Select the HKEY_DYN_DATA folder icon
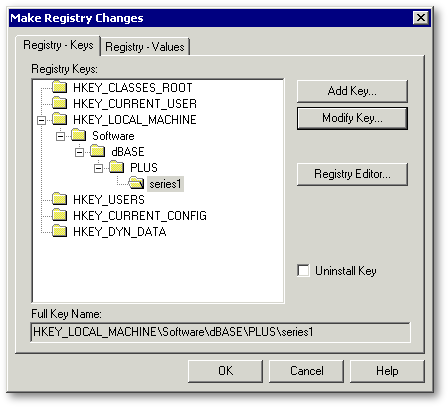The image size is (448, 407). click(x=60, y=231)
